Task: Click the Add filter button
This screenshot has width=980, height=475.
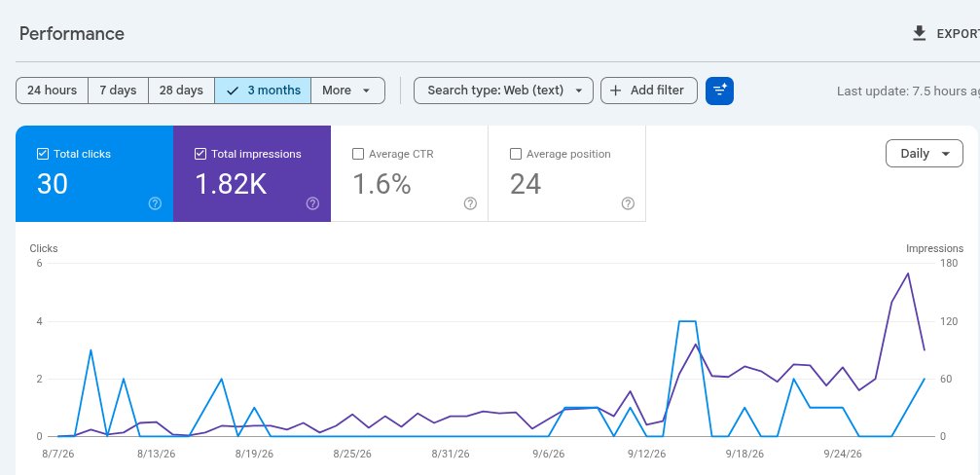Action: coord(649,91)
